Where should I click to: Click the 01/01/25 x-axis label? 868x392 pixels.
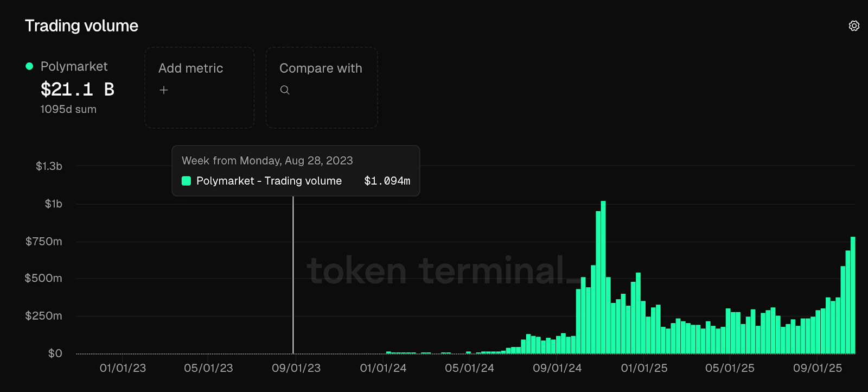(x=644, y=368)
